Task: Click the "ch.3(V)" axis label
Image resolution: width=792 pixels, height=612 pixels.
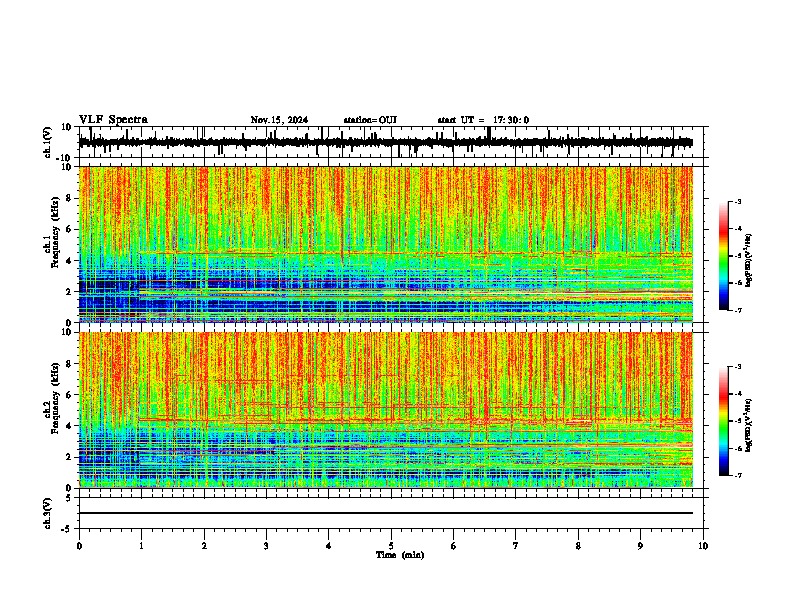Action: coord(48,513)
